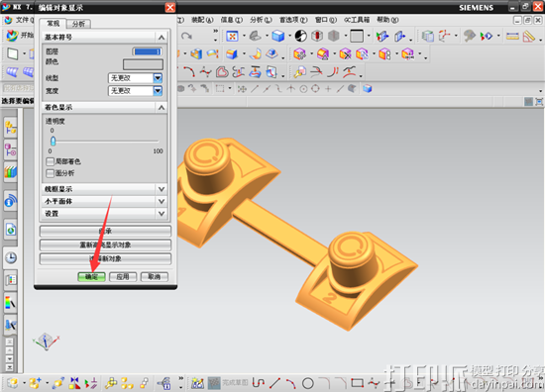This screenshot has width=545, height=392.
Task: Click the books library icon in sidebar
Action: tap(11, 172)
